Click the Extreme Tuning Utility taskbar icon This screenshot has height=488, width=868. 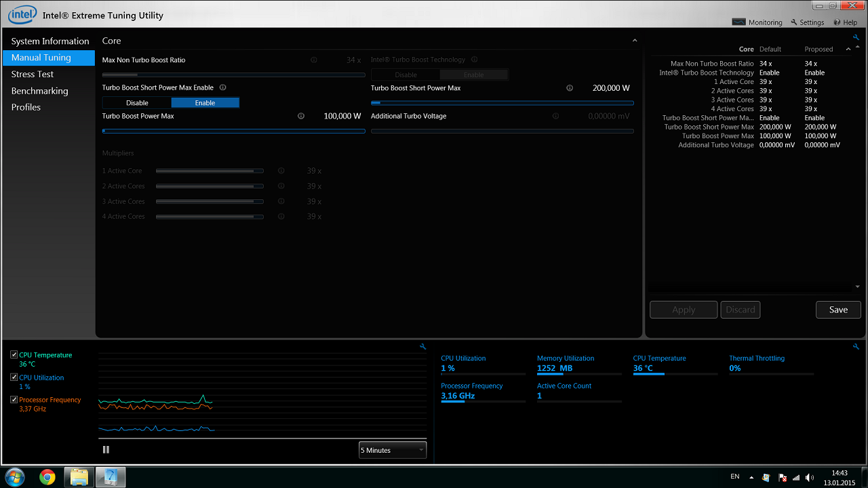coord(111,477)
